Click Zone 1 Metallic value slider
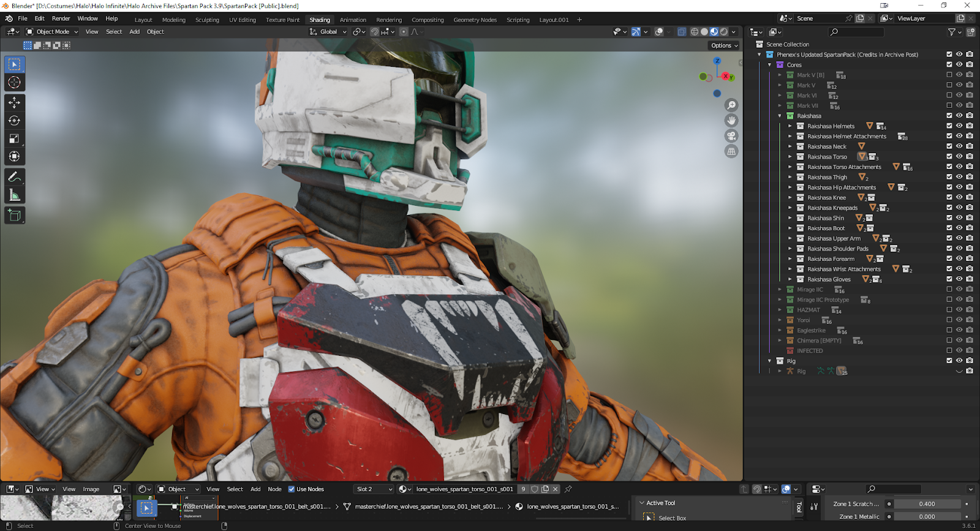980x531 pixels. [x=927, y=516]
